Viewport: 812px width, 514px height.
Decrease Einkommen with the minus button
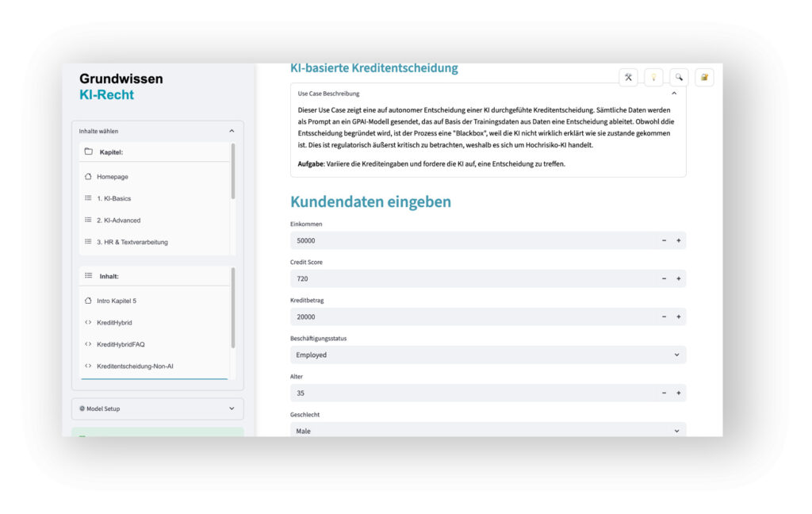pos(665,240)
